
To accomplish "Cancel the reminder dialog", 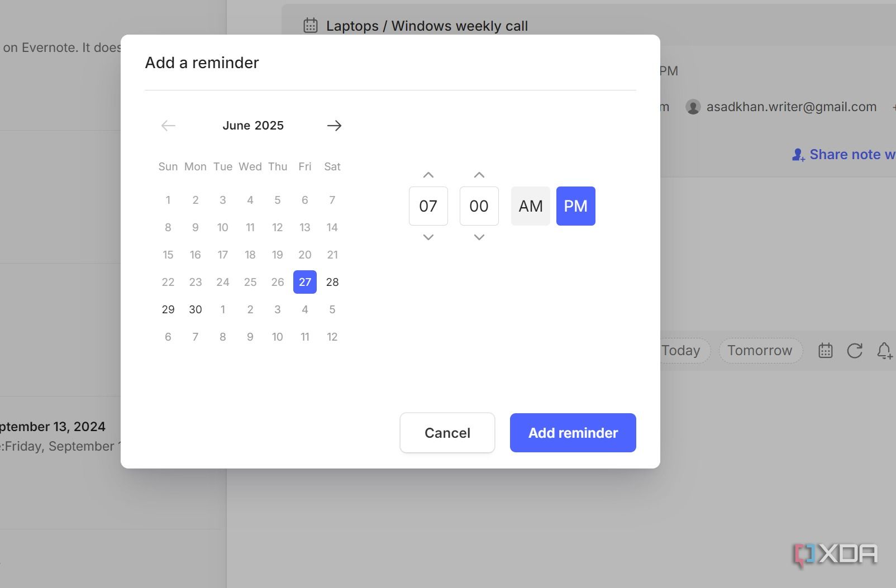I will pyautogui.click(x=447, y=433).
